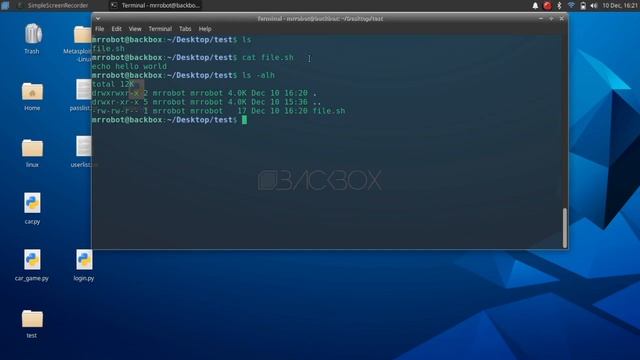This screenshot has height=360, width=640.
Task: Open the Home folder icon on desktop
Action: [x=32, y=91]
